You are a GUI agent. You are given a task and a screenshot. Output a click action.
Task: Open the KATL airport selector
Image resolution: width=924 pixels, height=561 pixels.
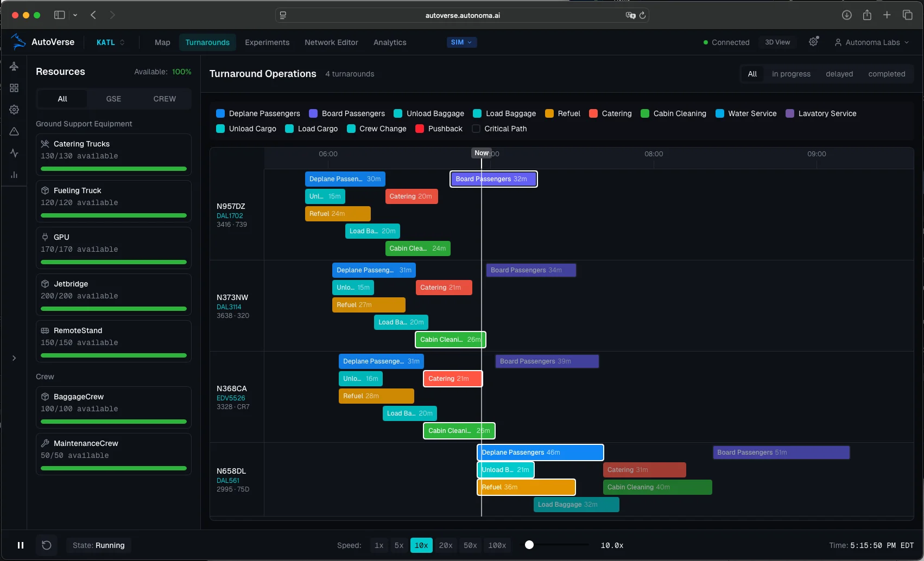coord(110,42)
